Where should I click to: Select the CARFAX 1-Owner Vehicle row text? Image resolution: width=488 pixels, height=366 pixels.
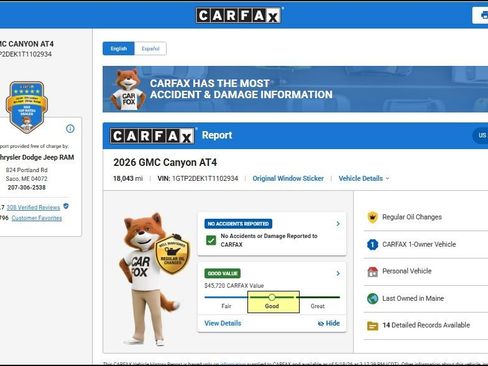[419, 244]
